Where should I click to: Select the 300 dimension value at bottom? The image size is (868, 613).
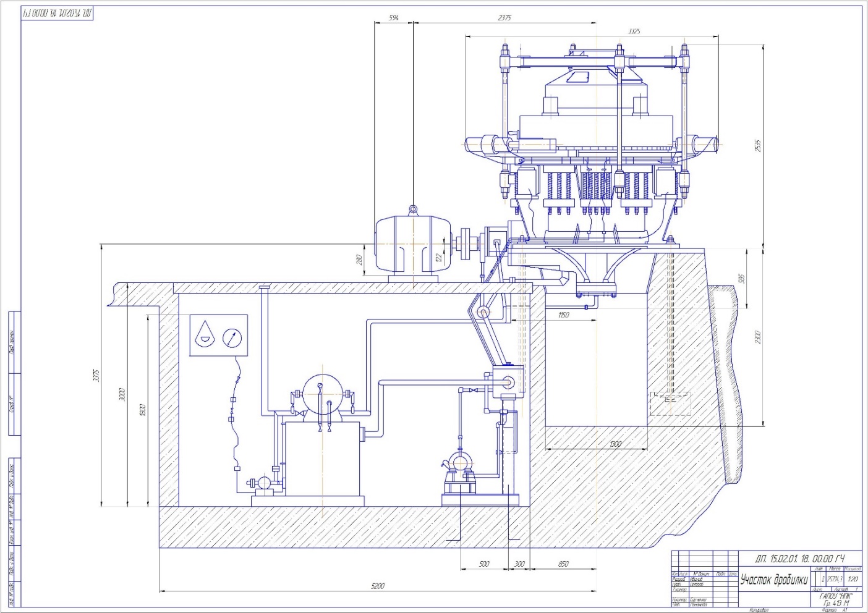click(520, 564)
